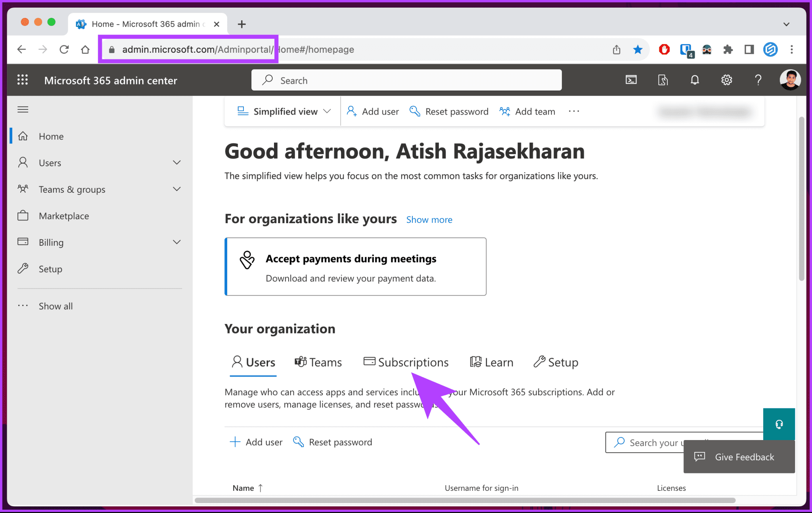Expand the Teams & groups section
The height and width of the screenshot is (513, 812).
tap(176, 189)
